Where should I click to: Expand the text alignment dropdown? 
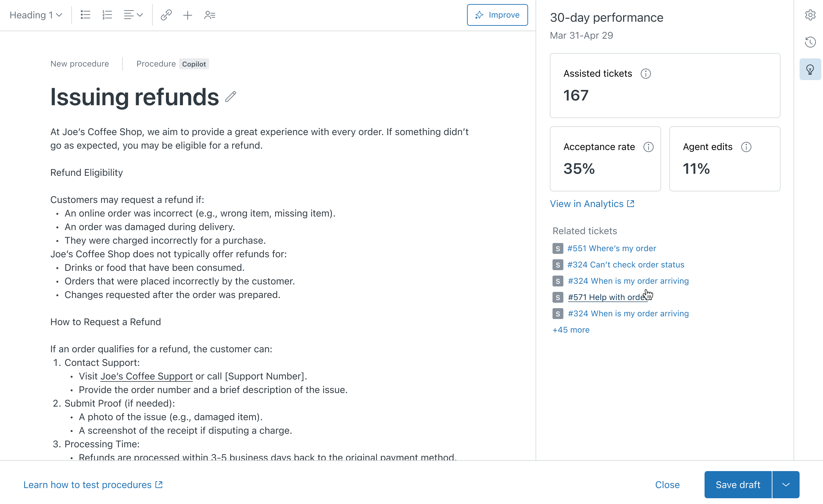tap(133, 15)
